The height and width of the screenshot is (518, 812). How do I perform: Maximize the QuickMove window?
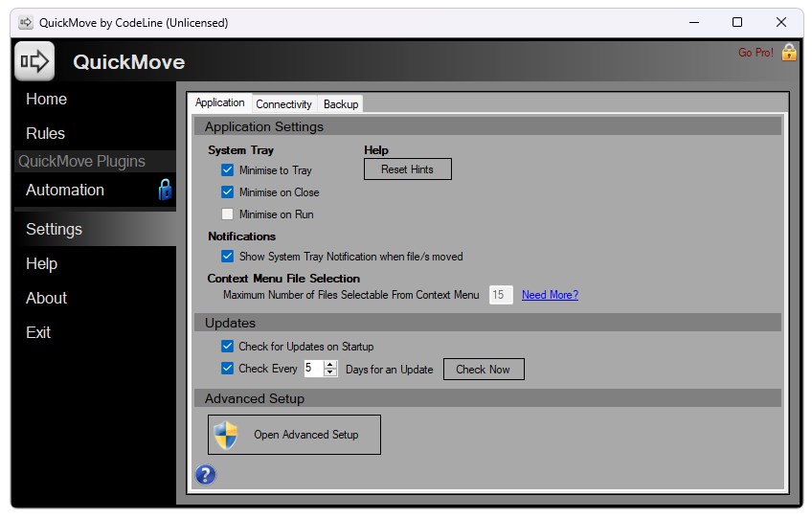[x=737, y=22]
